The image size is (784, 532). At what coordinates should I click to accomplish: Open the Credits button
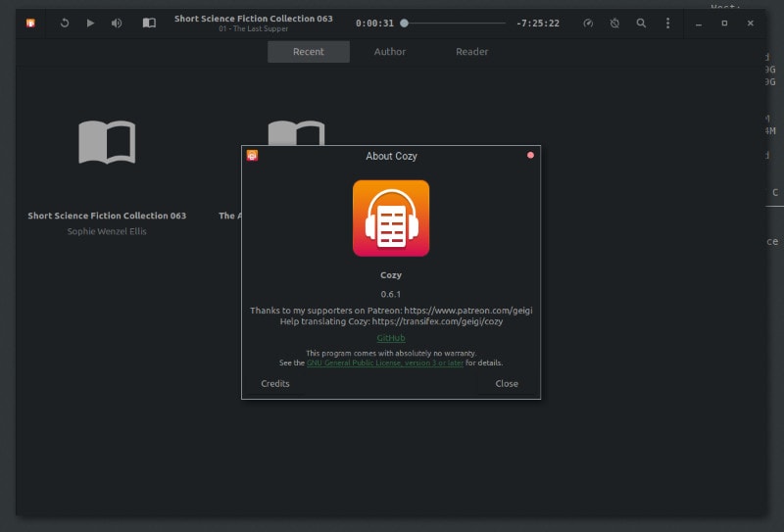[x=275, y=383]
